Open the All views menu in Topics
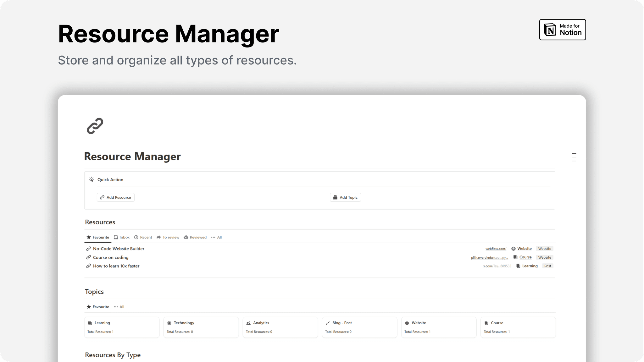The height and width of the screenshot is (362, 644). click(119, 307)
